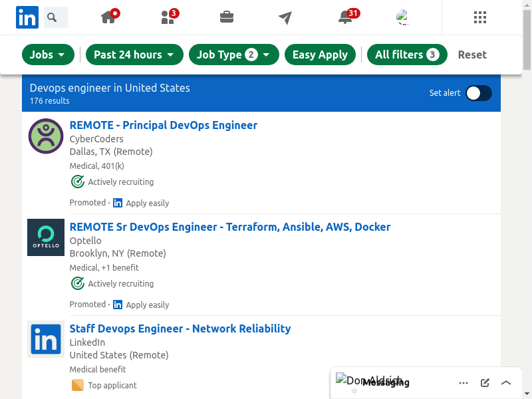Expand the Jobs filter dropdown
Image resolution: width=532 pixels, height=399 pixels.
click(48, 55)
